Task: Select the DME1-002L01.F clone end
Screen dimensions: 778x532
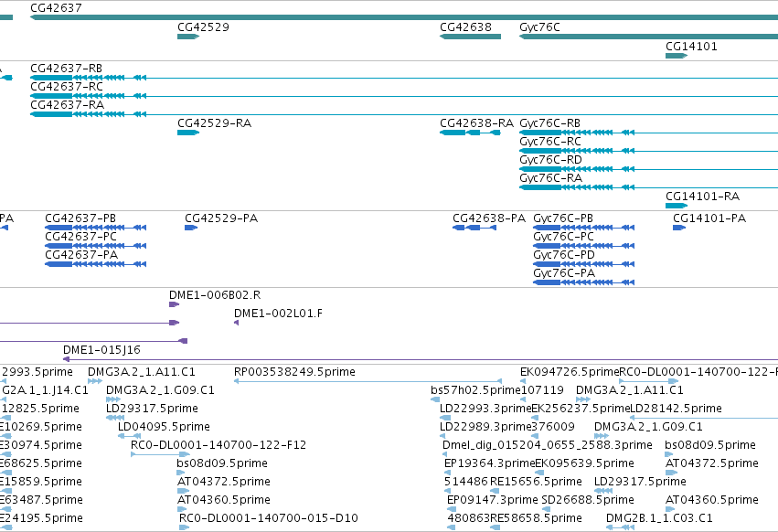Action: point(236,323)
